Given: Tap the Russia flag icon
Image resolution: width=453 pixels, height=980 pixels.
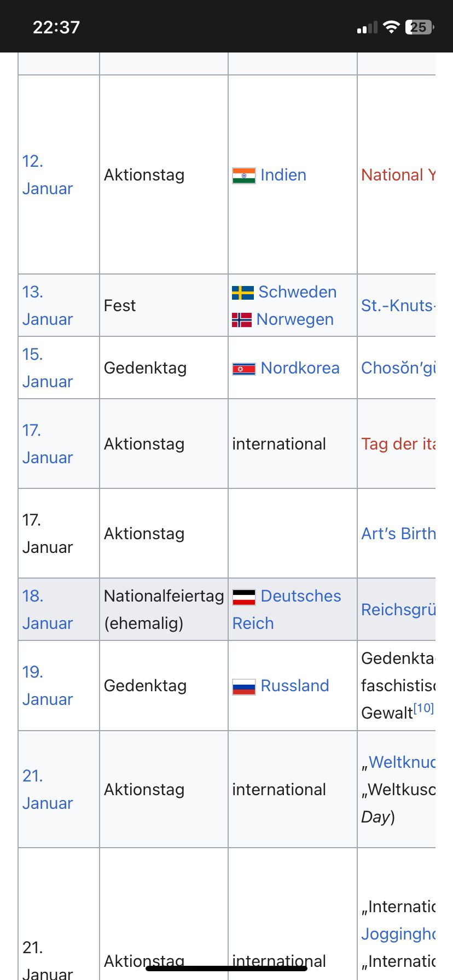Looking at the screenshot, I should 243,686.
